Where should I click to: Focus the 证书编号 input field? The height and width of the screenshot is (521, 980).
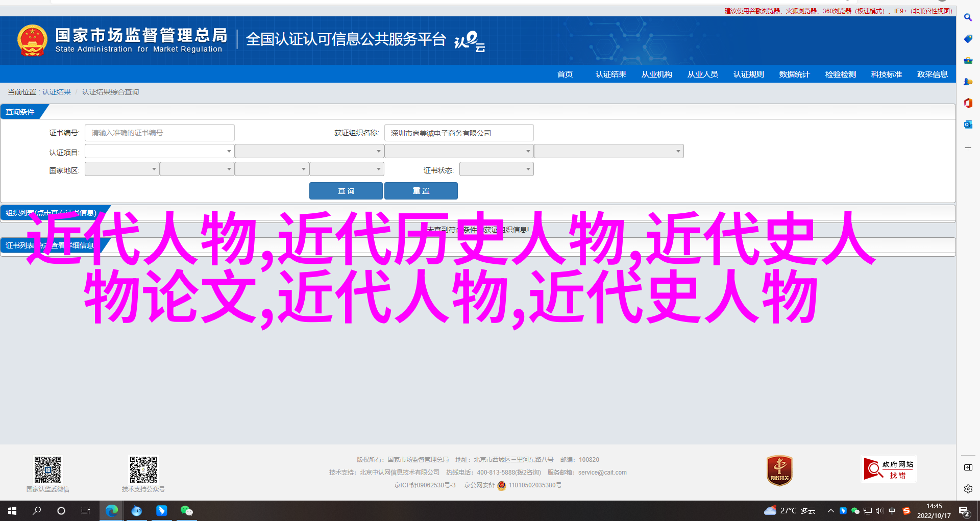pos(160,133)
